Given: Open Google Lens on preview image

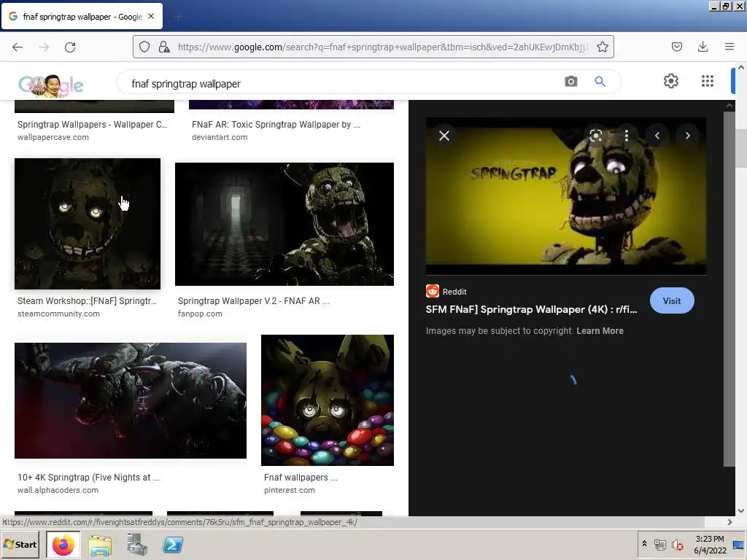Looking at the screenshot, I should (x=595, y=136).
